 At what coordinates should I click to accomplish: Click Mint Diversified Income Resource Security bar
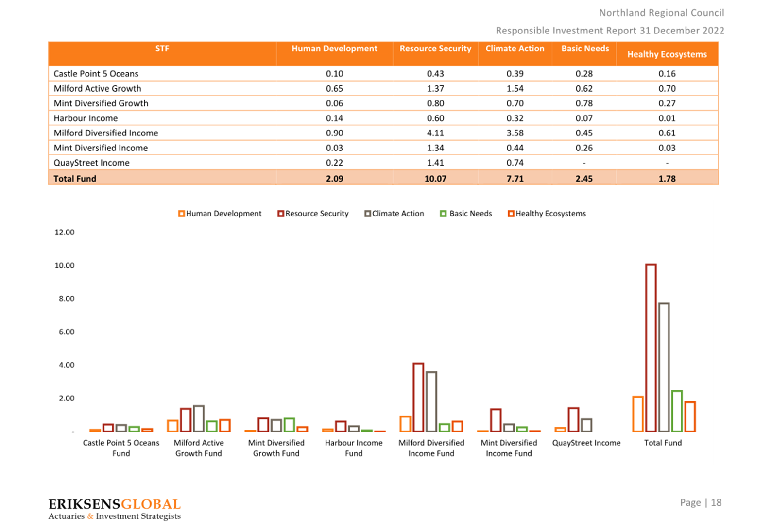[496, 420]
